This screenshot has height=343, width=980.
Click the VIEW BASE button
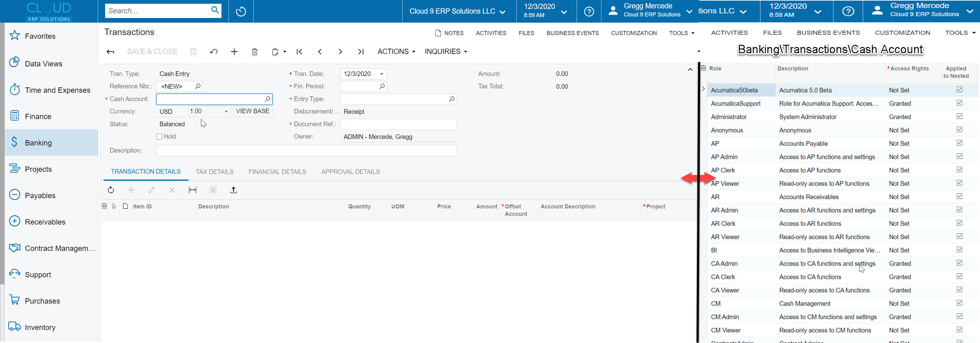[x=253, y=111]
